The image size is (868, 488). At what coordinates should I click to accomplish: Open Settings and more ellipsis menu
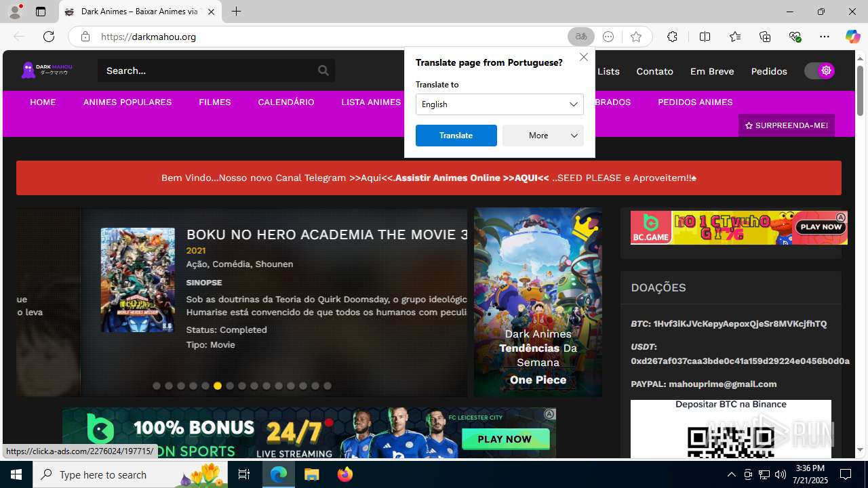(x=824, y=37)
